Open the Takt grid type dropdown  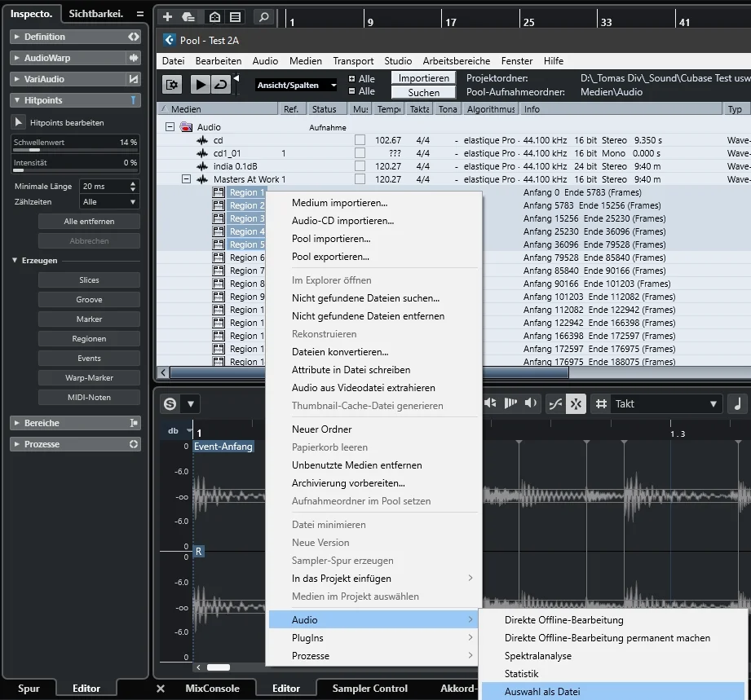tap(665, 403)
